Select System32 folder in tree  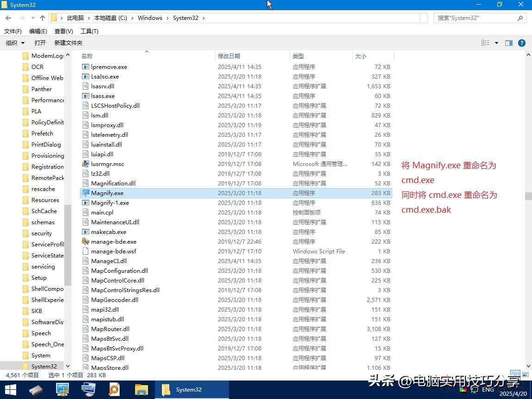click(44, 367)
